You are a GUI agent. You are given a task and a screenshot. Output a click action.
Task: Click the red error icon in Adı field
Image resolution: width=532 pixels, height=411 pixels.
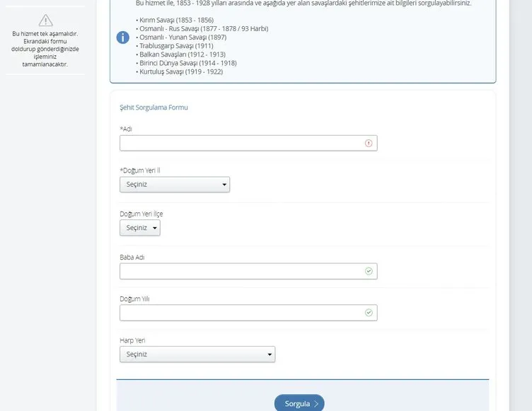click(368, 143)
